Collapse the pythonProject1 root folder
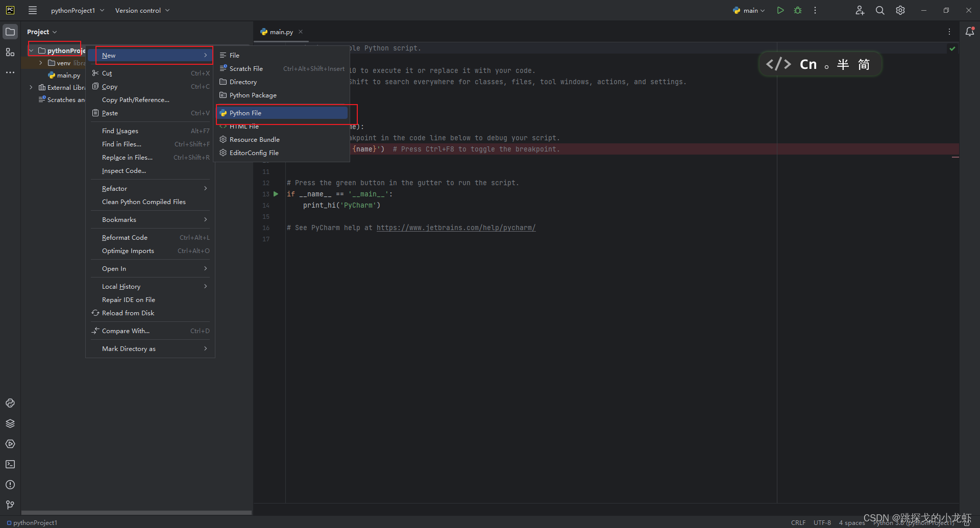 [x=31, y=51]
